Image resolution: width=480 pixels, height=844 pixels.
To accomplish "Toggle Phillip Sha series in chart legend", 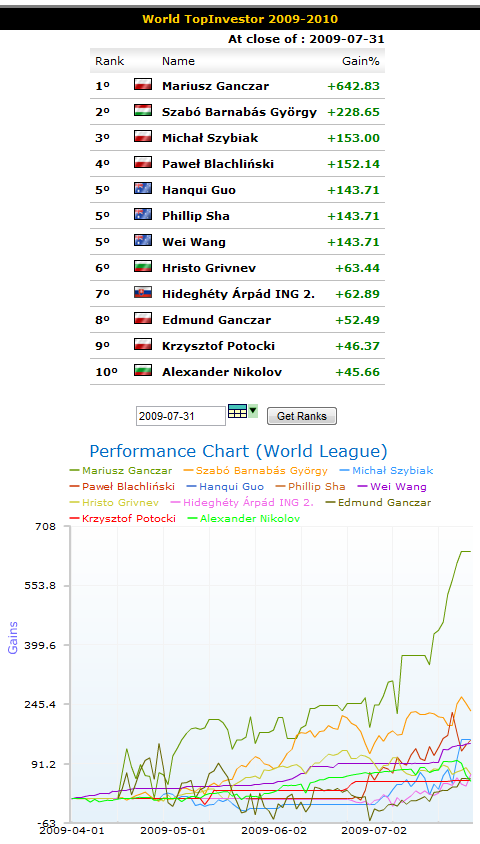I will pyautogui.click(x=311, y=487).
